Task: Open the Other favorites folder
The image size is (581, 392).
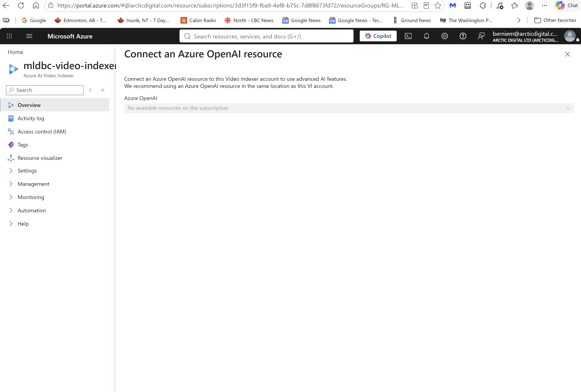Action: pyautogui.click(x=555, y=20)
